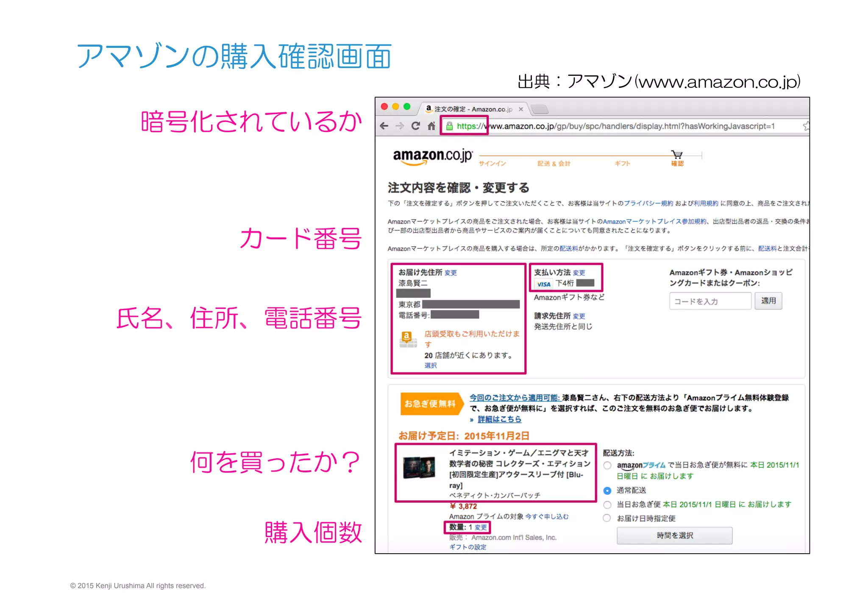Click the お届け予定日 2015年11月2日 text
868x613 pixels.
[x=464, y=436]
